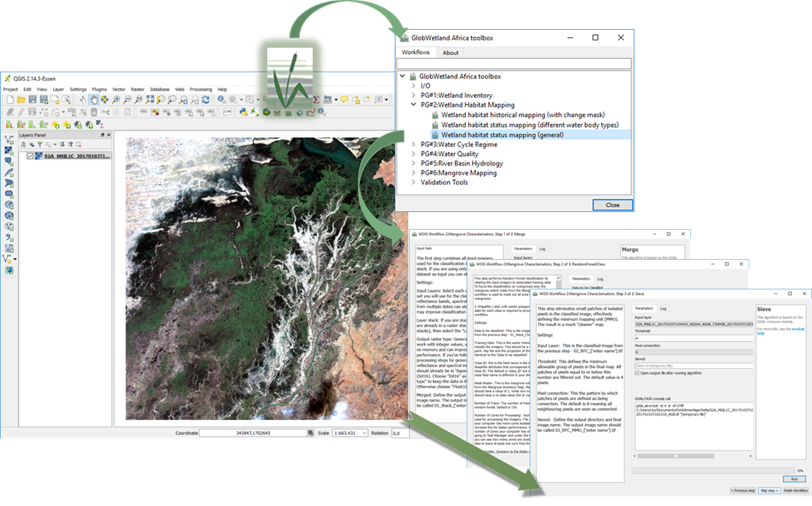Expand the PG#1:Wetland Inventory node
Screen dimensions: 812x506
click(413, 96)
